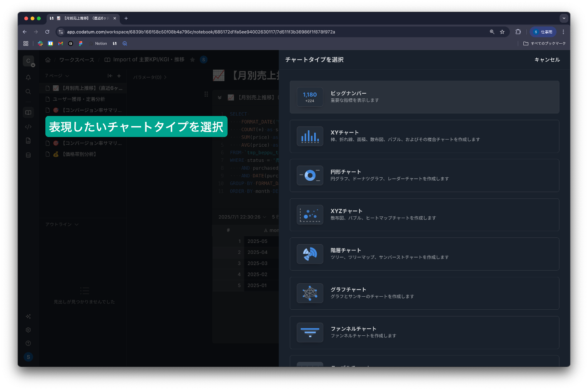Select the ファンネルチャート funnel icon
The height and width of the screenshot is (390, 588).
pos(310,332)
